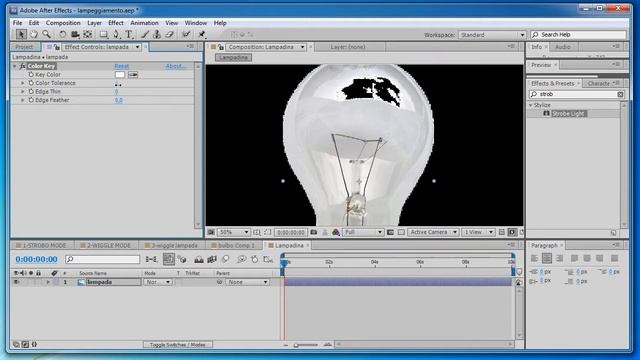Collapse Stylize effects category

tap(531, 105)
